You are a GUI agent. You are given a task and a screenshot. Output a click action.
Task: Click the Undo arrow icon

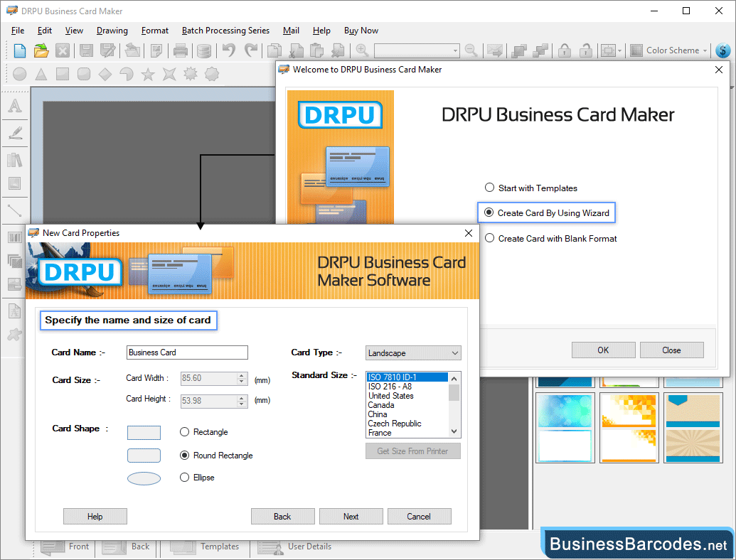[229, 50]
